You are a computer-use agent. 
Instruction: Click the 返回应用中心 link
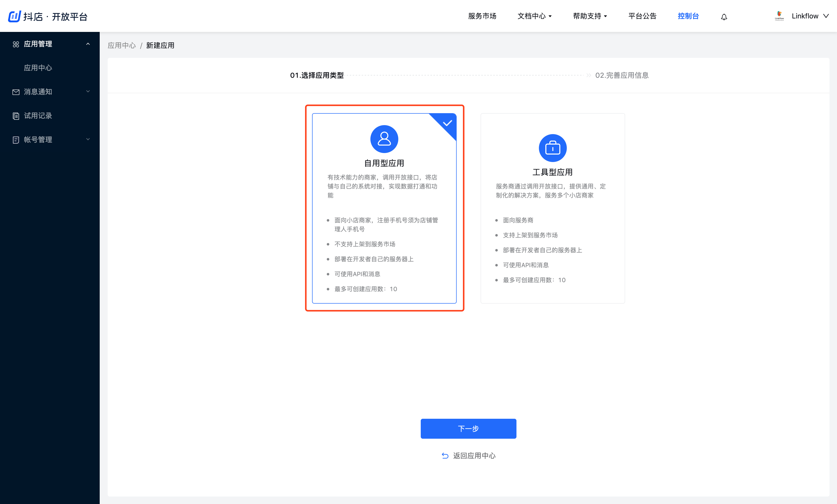click(x=474, y=456)
